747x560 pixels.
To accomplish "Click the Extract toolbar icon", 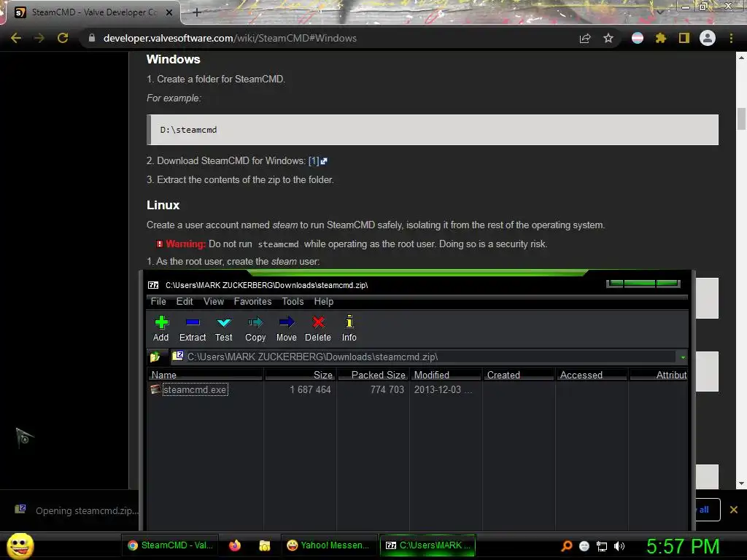I will [x=193, y=329].
